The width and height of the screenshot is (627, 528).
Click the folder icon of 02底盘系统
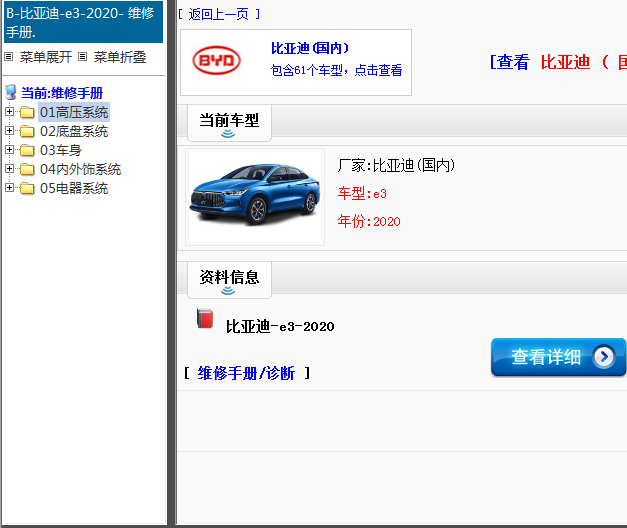pos(27,131)
